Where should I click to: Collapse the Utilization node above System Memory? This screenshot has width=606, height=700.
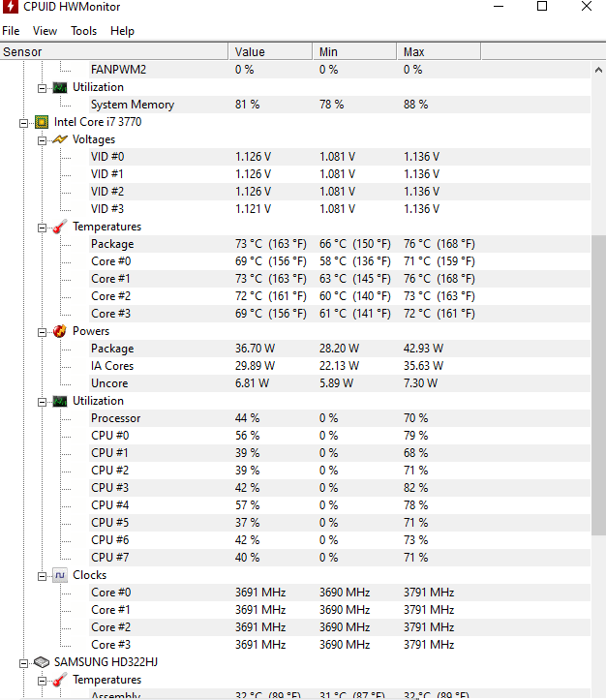click(x=42, y=88)
